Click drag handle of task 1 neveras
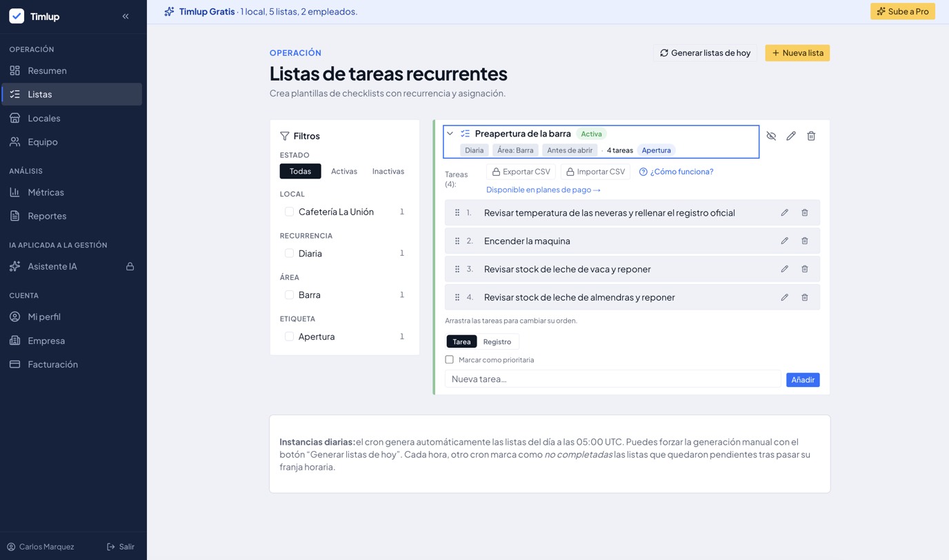Screen dimensions: 949x560 coord(457,212)
